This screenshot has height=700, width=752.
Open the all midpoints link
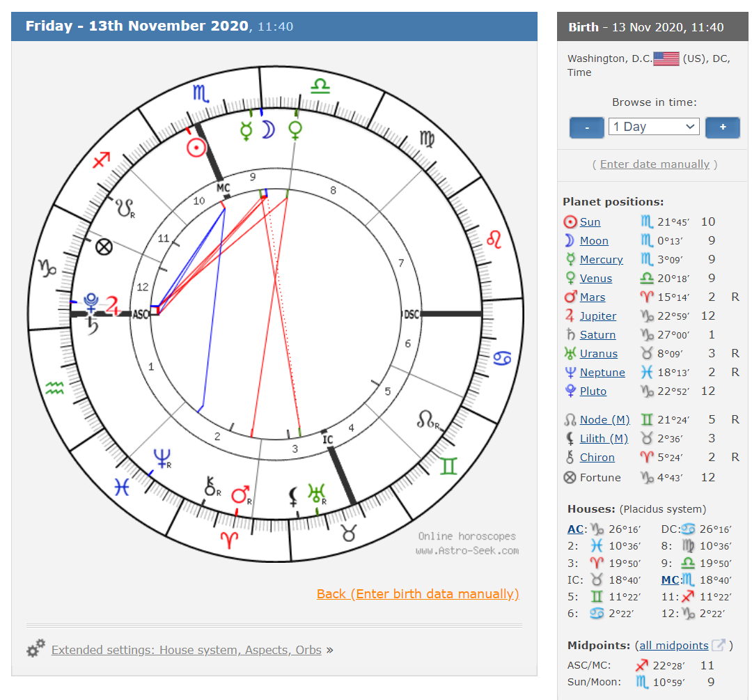pyautogui.click(x=673, y=645)
